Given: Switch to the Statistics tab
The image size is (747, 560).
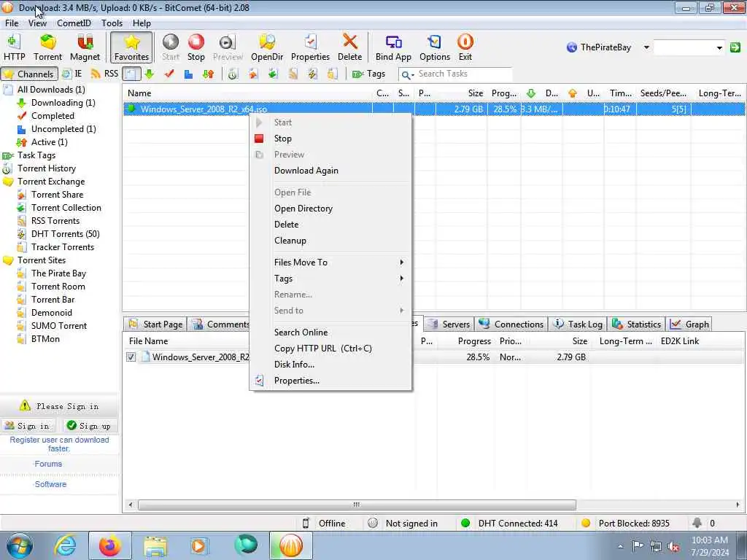Looking at the screenshot, I should pyautogui.click(x=636, y=324).
